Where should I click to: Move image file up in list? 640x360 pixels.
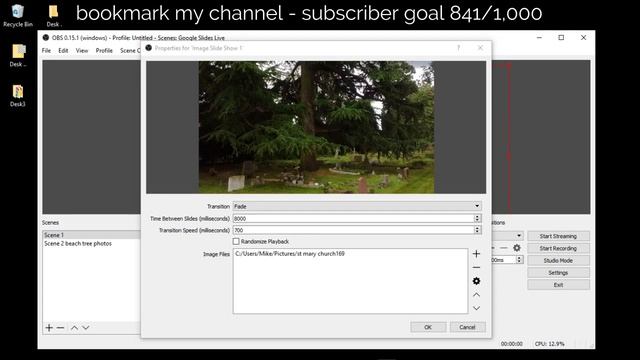tap(476, 295)
